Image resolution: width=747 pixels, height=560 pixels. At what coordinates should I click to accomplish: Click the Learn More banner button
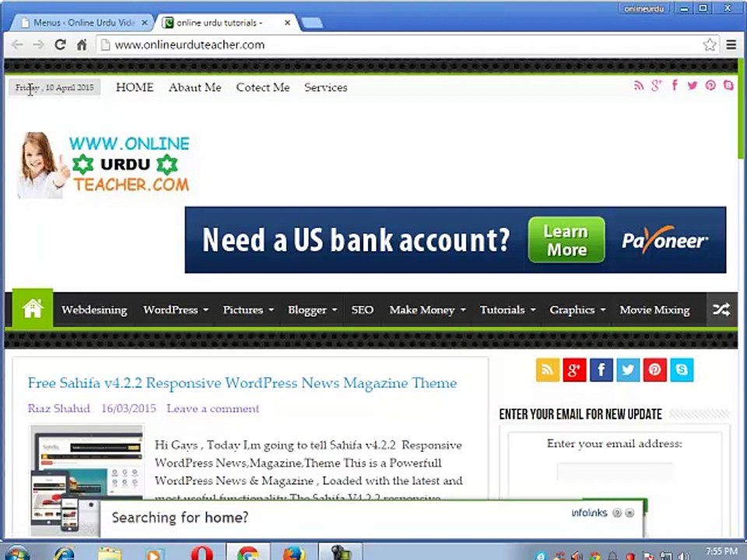click(566, 240)
